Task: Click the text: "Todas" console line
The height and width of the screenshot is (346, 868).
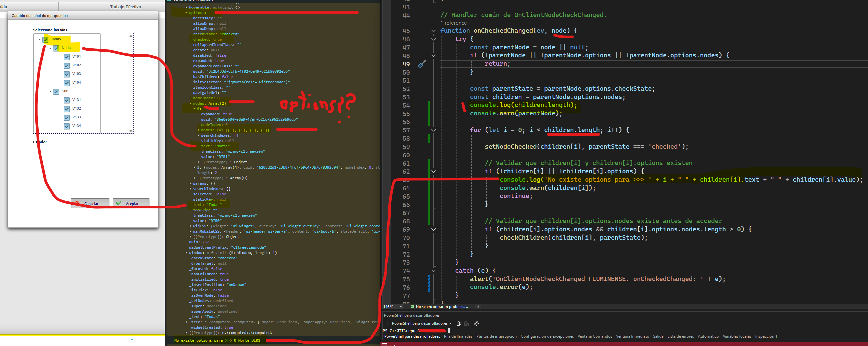Action: point(207,205)
